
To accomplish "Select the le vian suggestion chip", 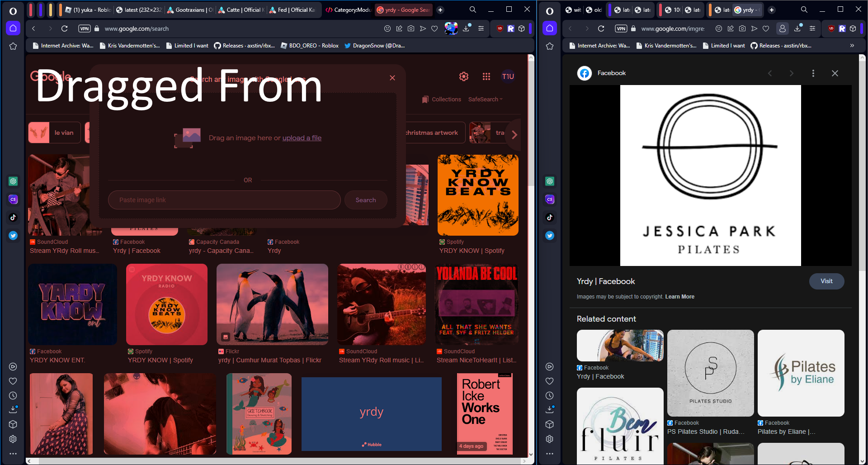I will (x=54, y=133).
